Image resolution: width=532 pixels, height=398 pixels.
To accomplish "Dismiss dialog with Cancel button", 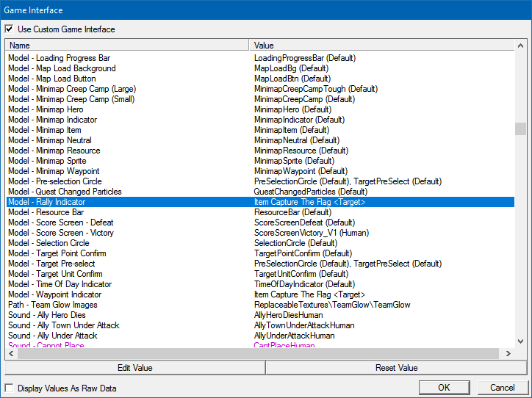I will pos(502,388).
